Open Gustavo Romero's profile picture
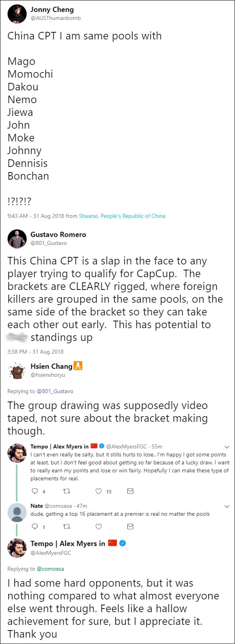The height and width of the screenshot is (644, 235). tap(17, 239)
